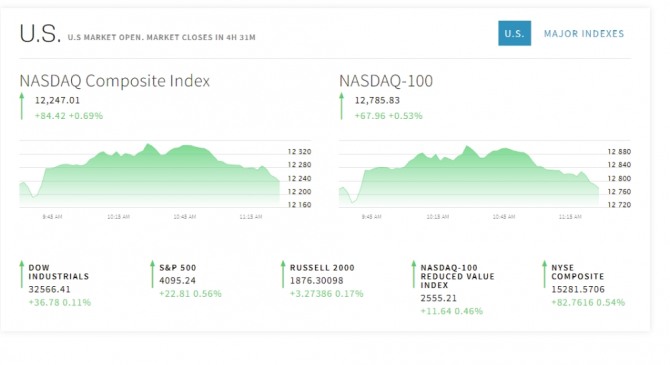This screenshot has height=365, width=670.
Task: Open the Russell 2000 index label
Action: 322,268
